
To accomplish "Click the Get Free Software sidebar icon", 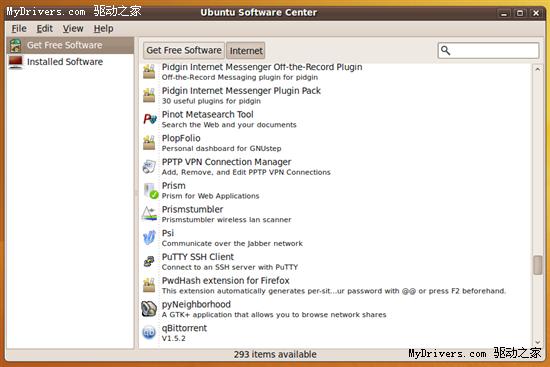I will [x=15, y=45].
